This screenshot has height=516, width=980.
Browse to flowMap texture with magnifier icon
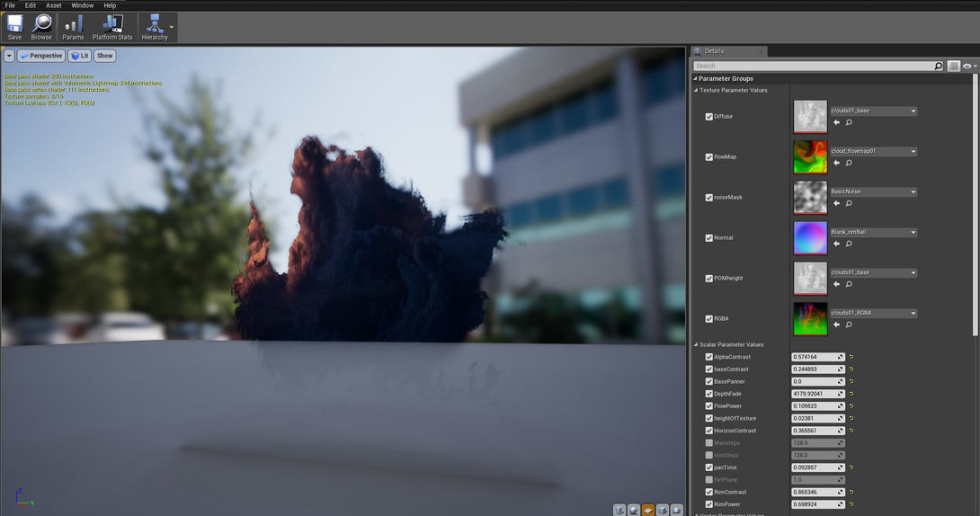849,163
